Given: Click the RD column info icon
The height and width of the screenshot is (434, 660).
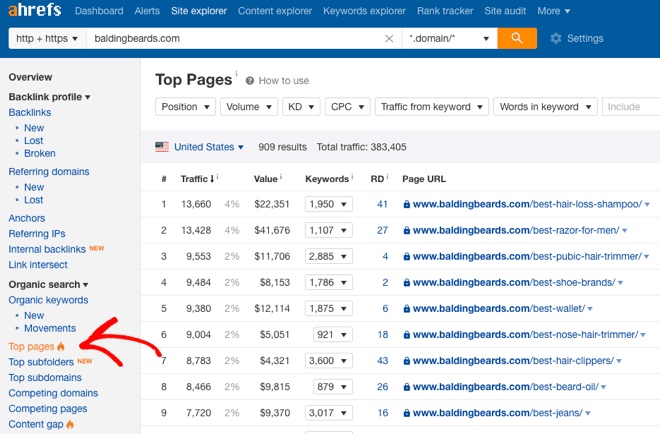Looking at the screenshot, I should pos(387,176).
